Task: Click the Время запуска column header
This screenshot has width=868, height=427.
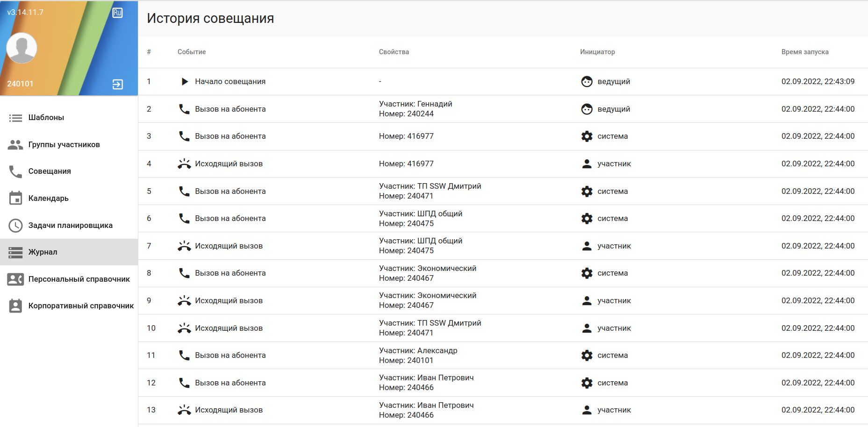Action: coord(804,52)
